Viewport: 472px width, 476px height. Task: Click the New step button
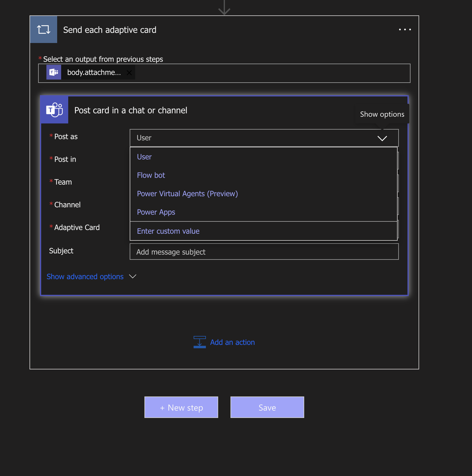coord(181,407)
